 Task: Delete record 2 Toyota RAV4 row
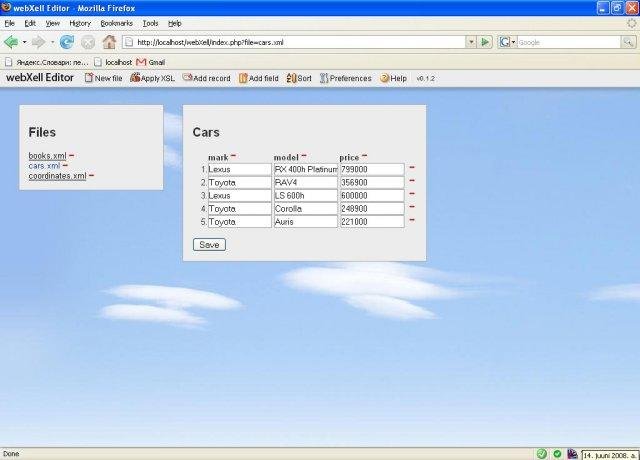pos(412,180)
